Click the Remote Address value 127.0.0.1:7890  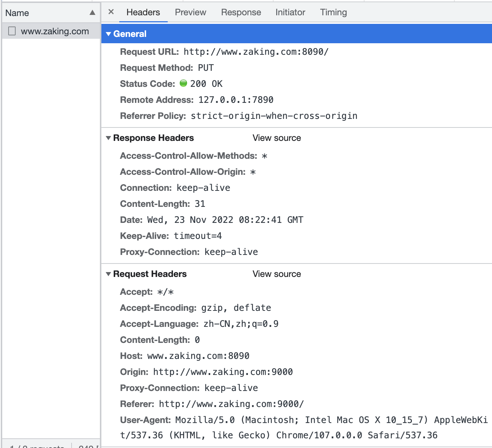pos(236,100)
